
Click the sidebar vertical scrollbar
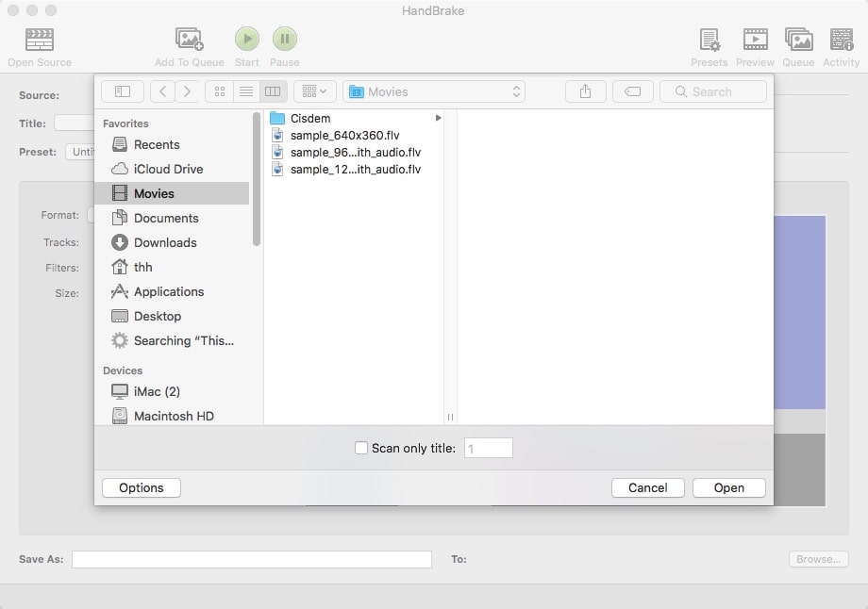257,179
